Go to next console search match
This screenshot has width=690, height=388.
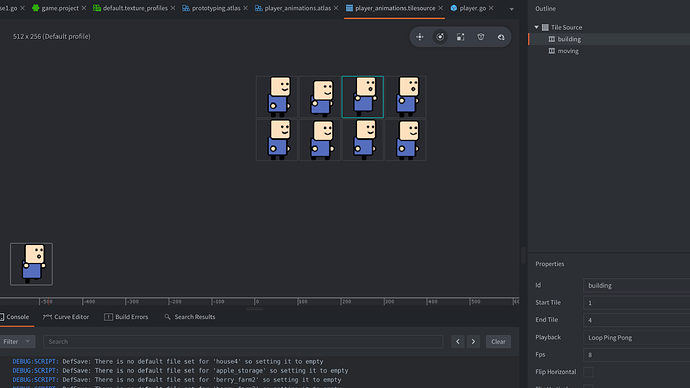[473, 341]
